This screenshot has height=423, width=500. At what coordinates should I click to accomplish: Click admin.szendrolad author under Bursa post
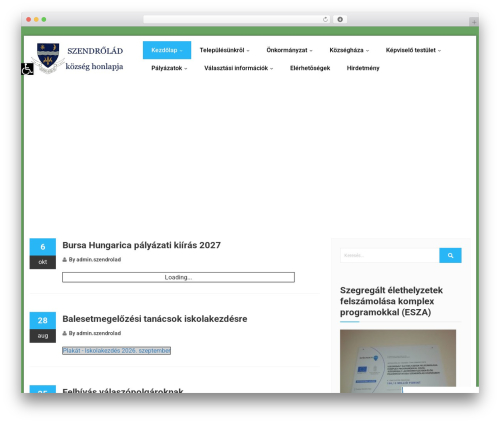99,260
